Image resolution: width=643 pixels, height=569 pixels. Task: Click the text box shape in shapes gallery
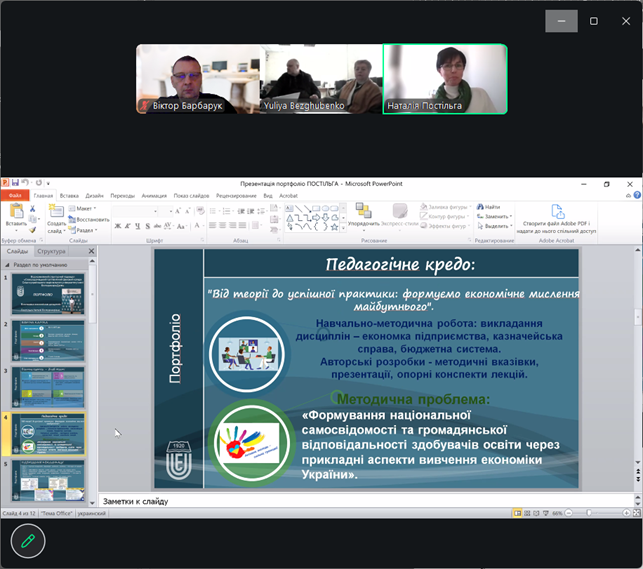tap(289, 209)
